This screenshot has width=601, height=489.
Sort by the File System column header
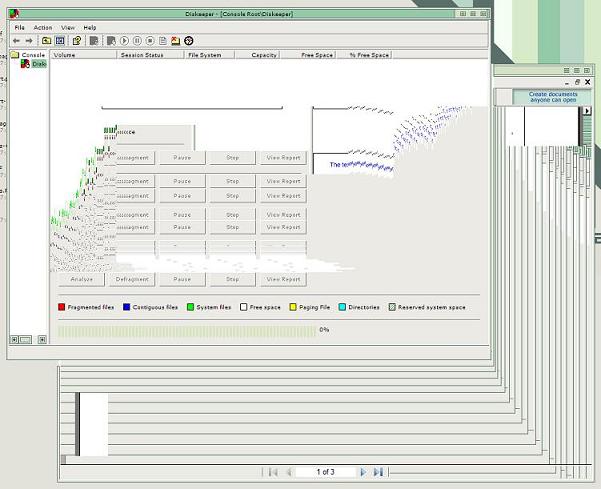(209, 55)
